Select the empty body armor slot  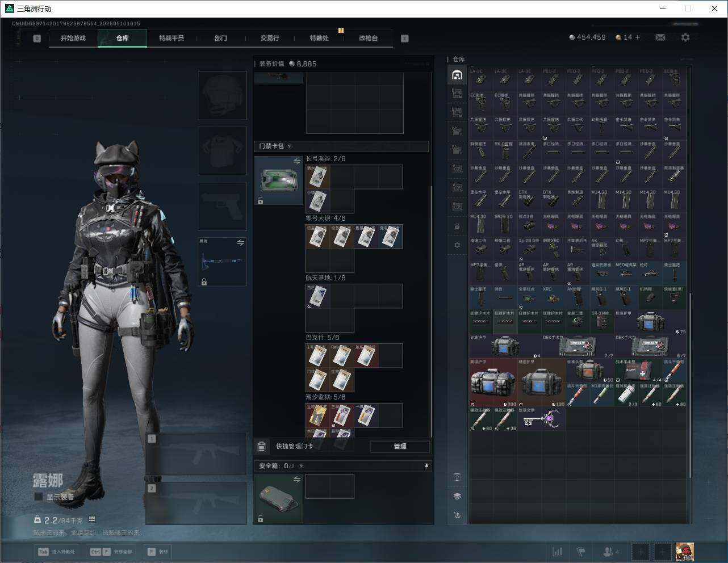222,151
